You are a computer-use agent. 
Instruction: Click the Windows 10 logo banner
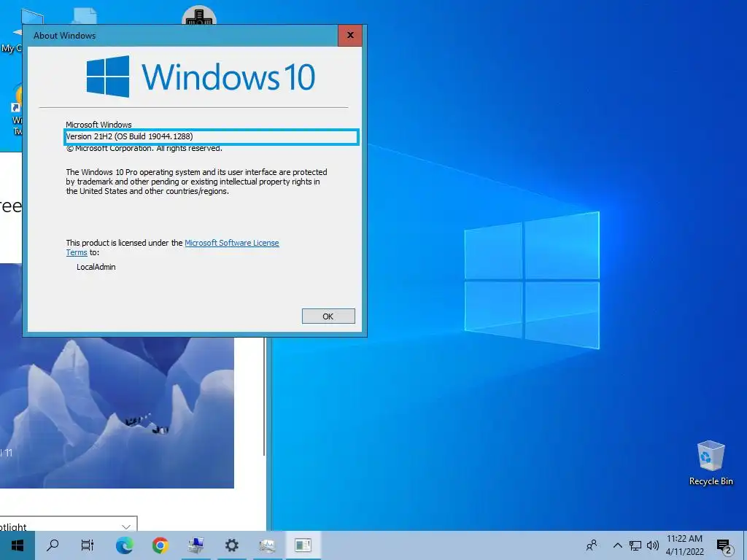click(x=201, y=77)
